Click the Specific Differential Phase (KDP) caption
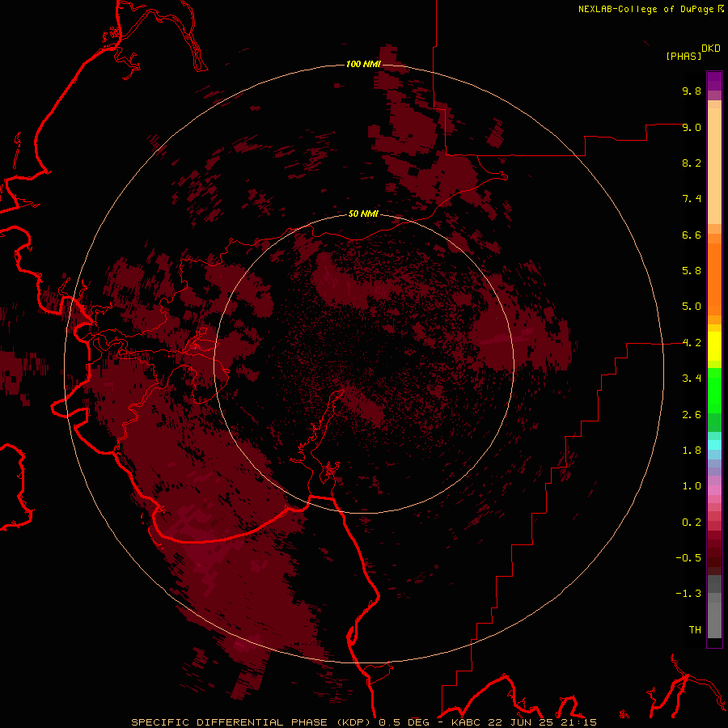The width and height of the screenshot is (728, 728). click(252, 722)
